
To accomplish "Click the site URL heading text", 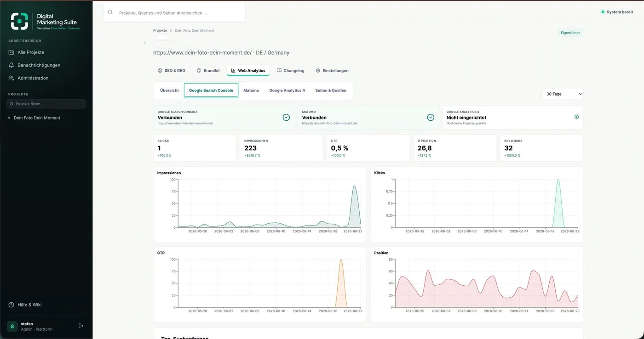I will coord(221,53).
